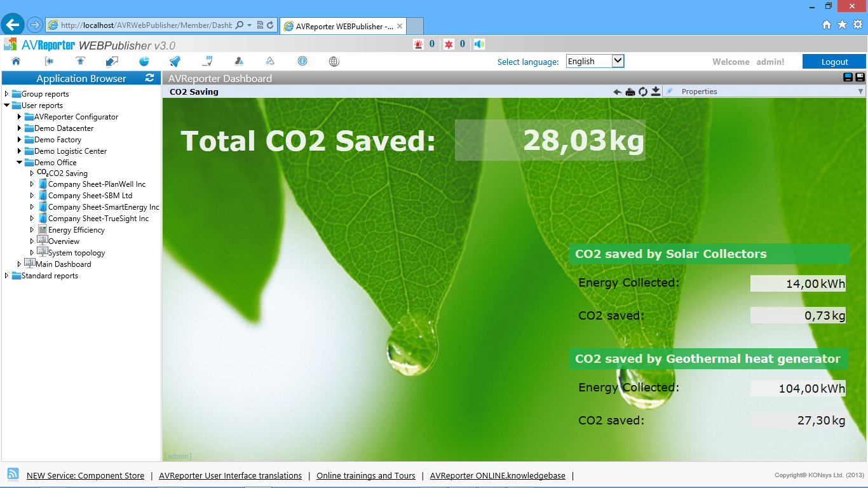
Task: Click the back arrow in dashboard header
Action: (x=618, y=92)
